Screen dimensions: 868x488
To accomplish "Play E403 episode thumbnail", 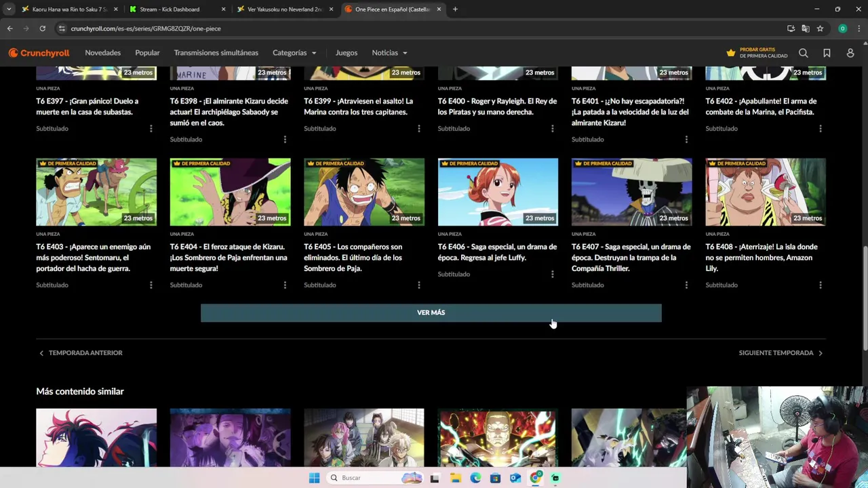I will tap(96, 192).
